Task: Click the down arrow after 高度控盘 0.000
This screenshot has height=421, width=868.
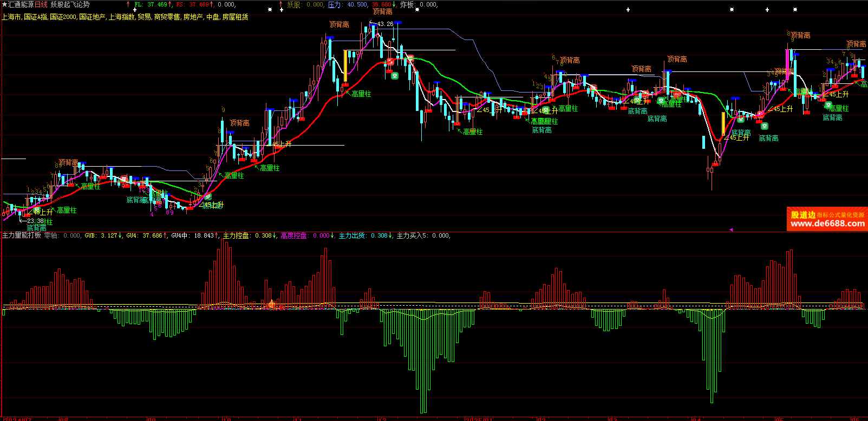Action: (332, 235)
